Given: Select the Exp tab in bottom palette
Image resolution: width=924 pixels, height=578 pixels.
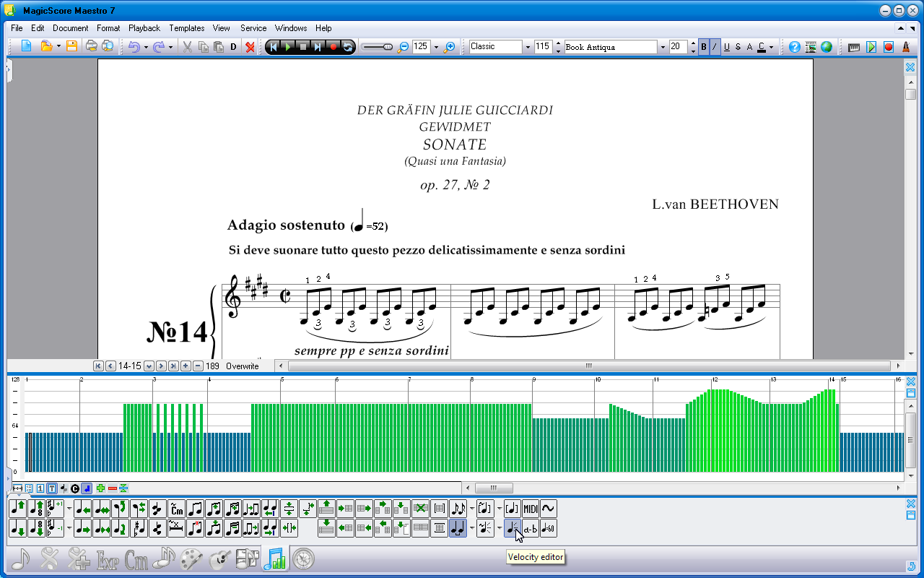Looking at the screenshot, I should point(108,558).
